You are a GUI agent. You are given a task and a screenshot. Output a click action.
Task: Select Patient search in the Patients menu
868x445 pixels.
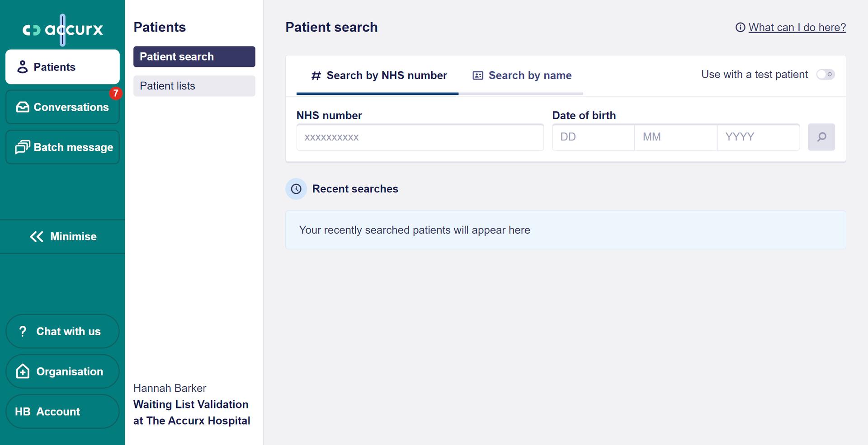pos(194,56)
